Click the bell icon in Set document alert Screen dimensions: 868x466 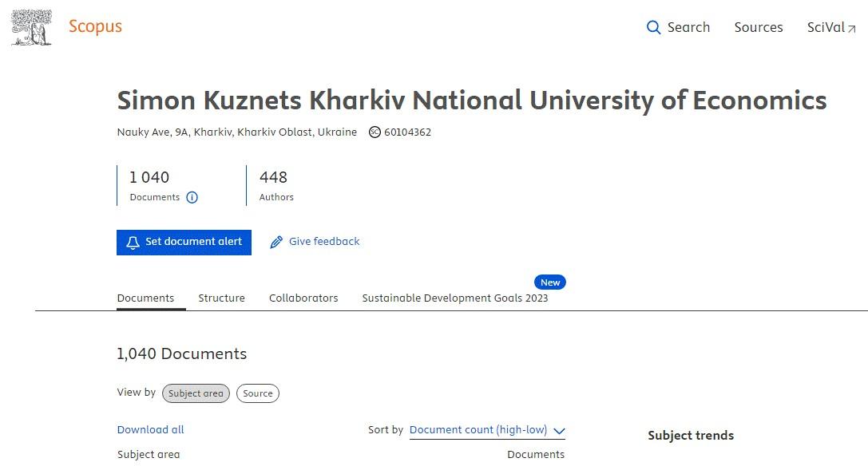133,243
